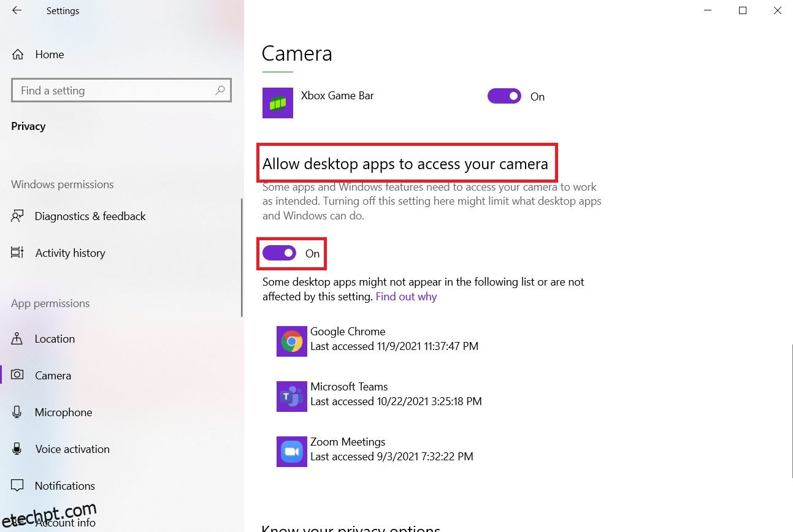Open Microphone permissions
The height and width of the screenshot is (532, 793).
[x=63, y=412]
